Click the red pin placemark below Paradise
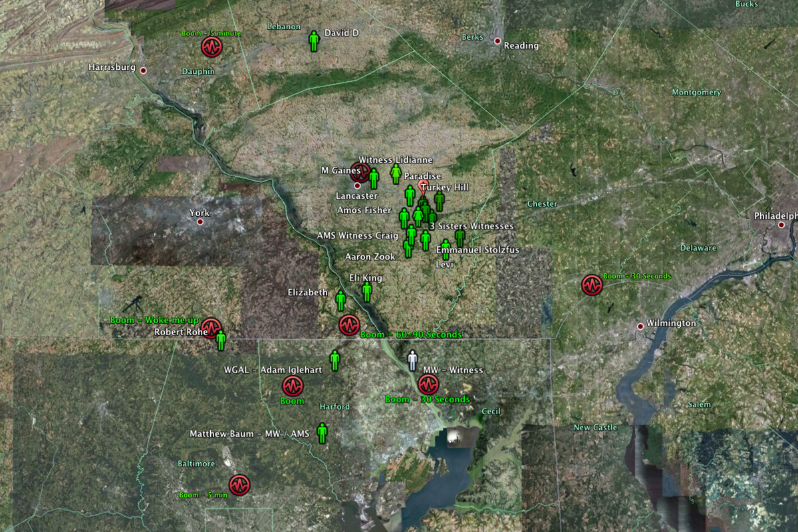The width and height of the screenshot is (798, 532). (x=422, y=188)
